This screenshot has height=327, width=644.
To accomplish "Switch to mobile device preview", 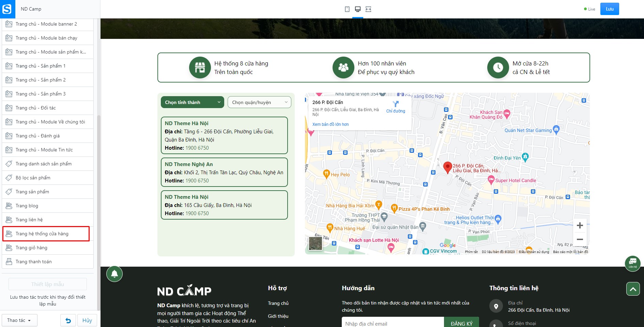I will click(x=347, y=9).
